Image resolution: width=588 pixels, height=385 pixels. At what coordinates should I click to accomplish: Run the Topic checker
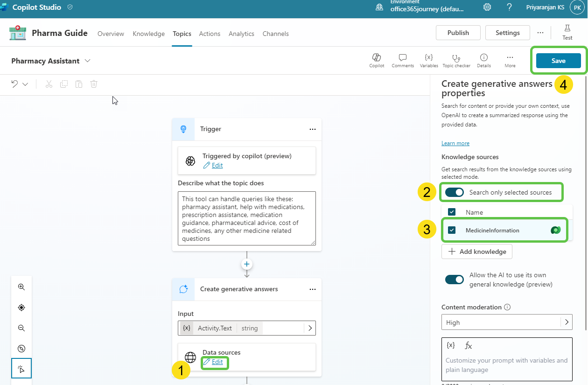tap(456, 58)
